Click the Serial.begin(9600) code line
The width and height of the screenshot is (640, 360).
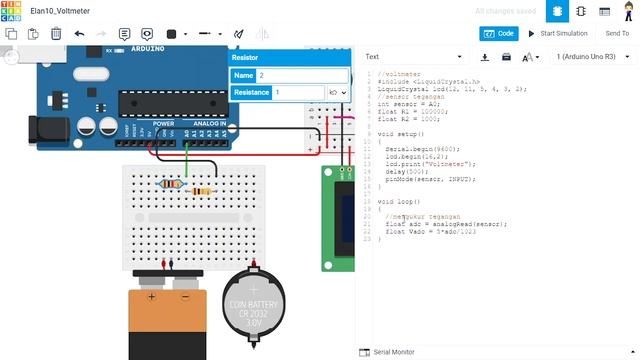coord(422,149)
